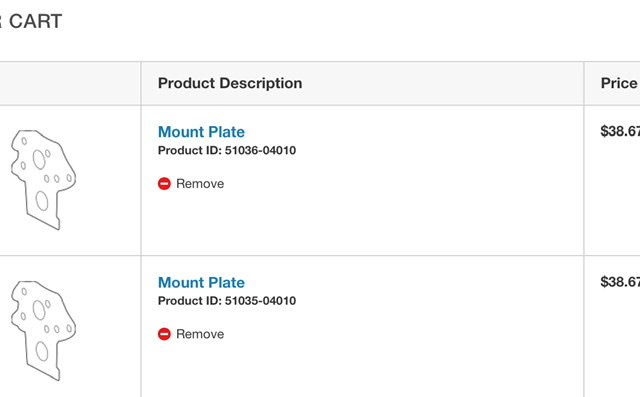Click large lower hole in second plate drawing
Viewport: 640px width, 397px height.
[x=42, y=351]
